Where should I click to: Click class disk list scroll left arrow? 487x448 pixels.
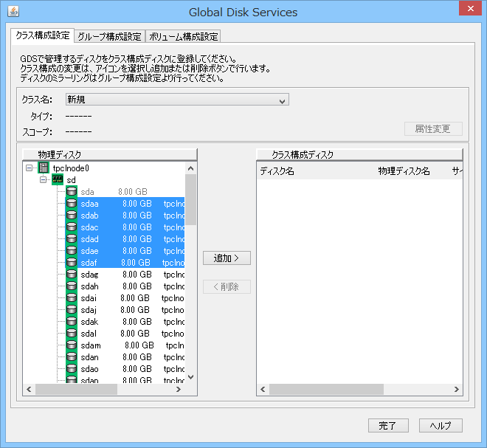point(263,389)
